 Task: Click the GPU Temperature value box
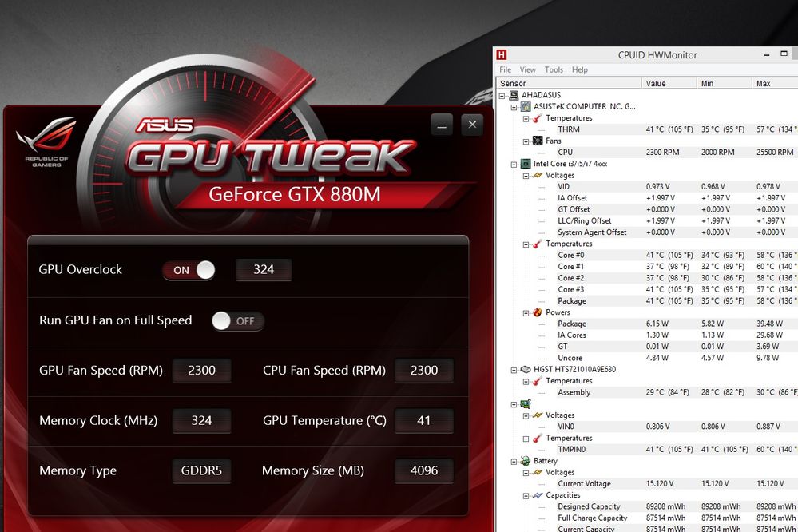tap(424, 420)
